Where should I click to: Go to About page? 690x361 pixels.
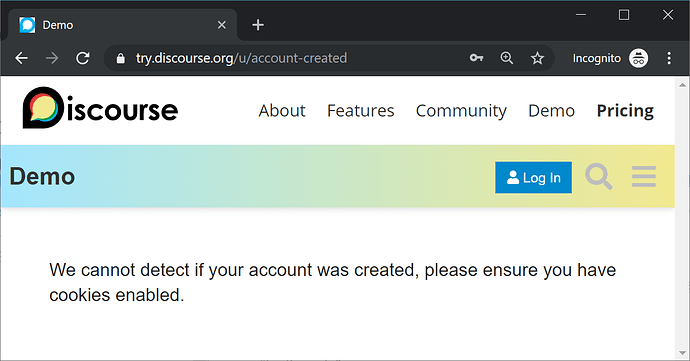[x=282, y=111]
